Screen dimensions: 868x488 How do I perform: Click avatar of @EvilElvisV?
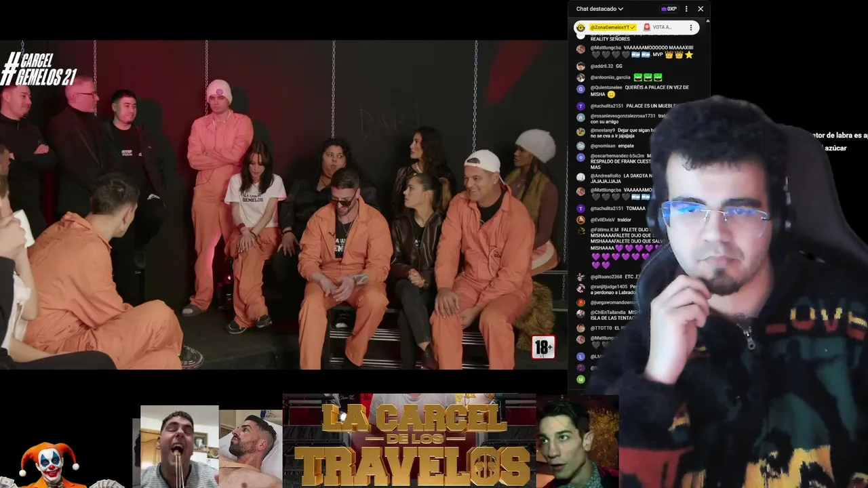[580, 220]
